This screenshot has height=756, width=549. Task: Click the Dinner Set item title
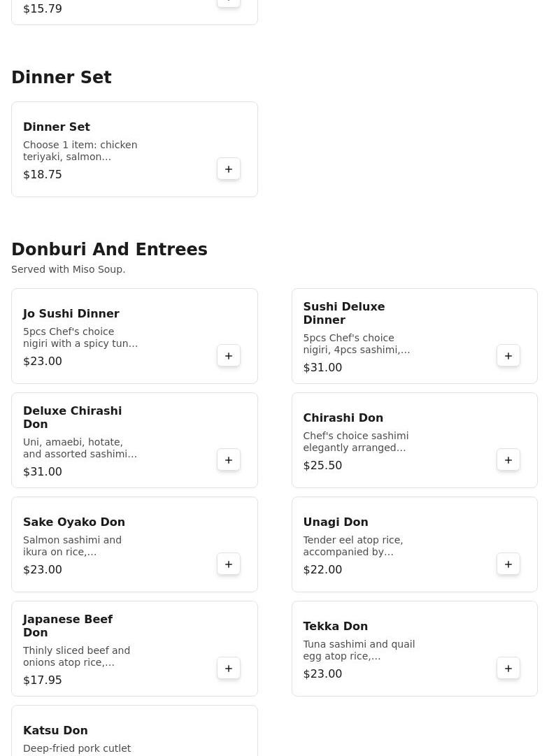click(57, 127)
